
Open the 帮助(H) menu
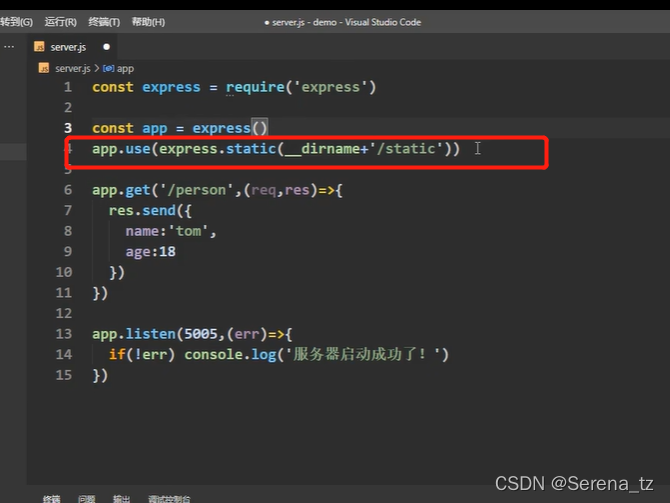(148, 22)
